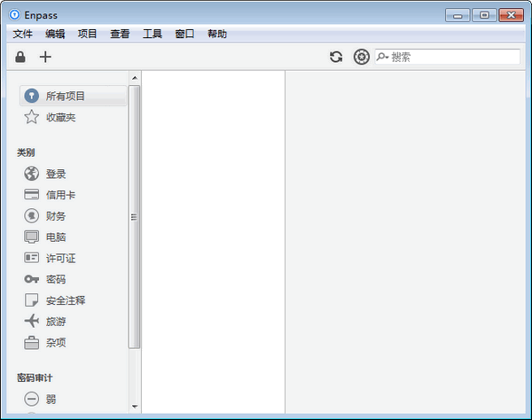Open the 查看 menu

click(120, 34)
